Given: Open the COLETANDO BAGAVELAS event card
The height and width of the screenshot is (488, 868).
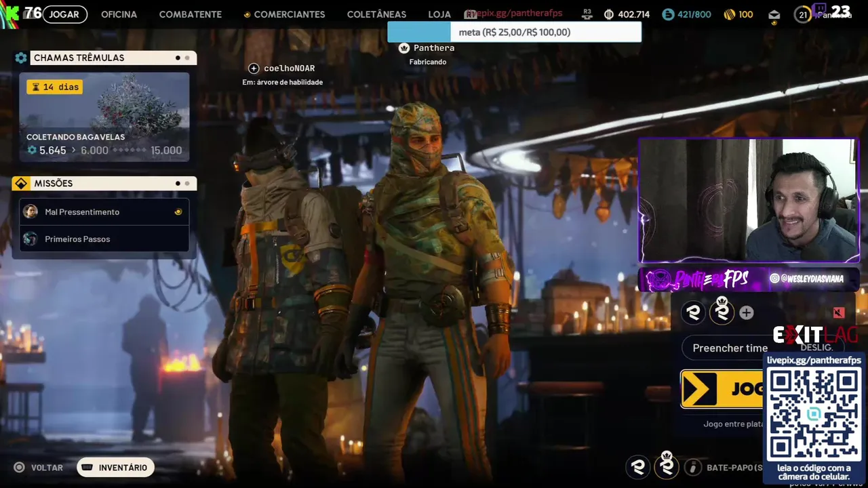Looking at the screenshot, I should click(x=104, y=117).
